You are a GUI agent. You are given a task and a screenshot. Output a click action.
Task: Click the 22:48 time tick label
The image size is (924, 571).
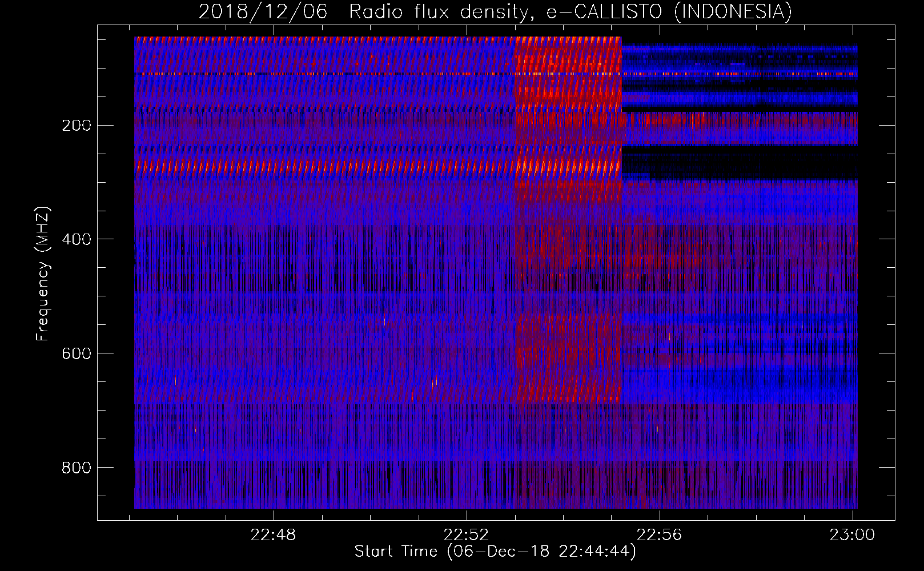click(x=274, y=535)
